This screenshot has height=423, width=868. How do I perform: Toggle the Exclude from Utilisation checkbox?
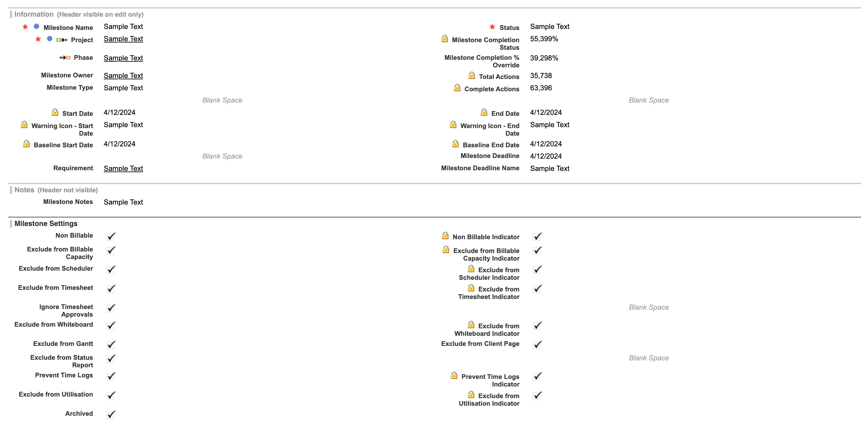[111, 396]
